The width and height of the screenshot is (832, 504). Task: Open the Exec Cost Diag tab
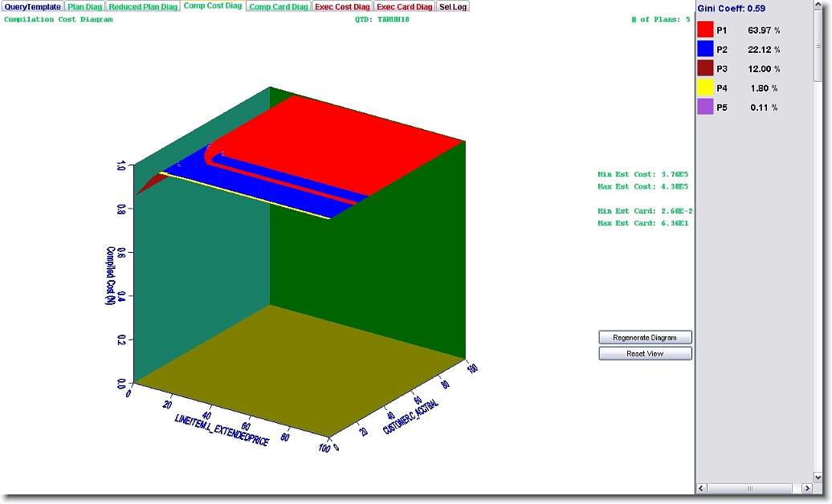point(342,6)
